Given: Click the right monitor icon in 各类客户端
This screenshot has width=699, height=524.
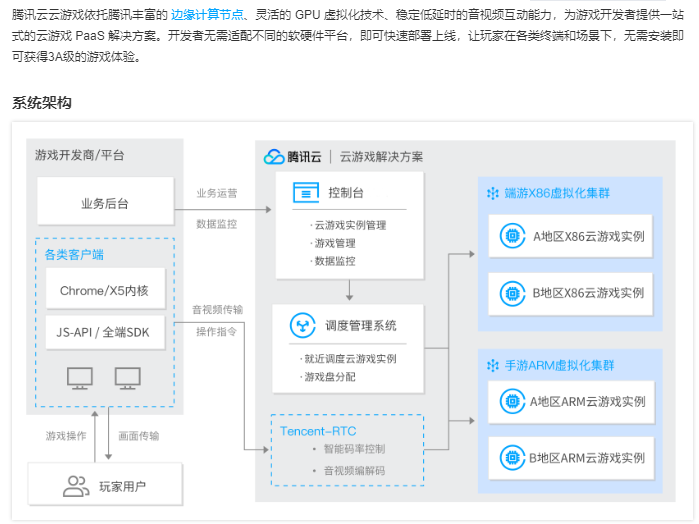Looking at the screenshot, I should (x=127, y=378).
